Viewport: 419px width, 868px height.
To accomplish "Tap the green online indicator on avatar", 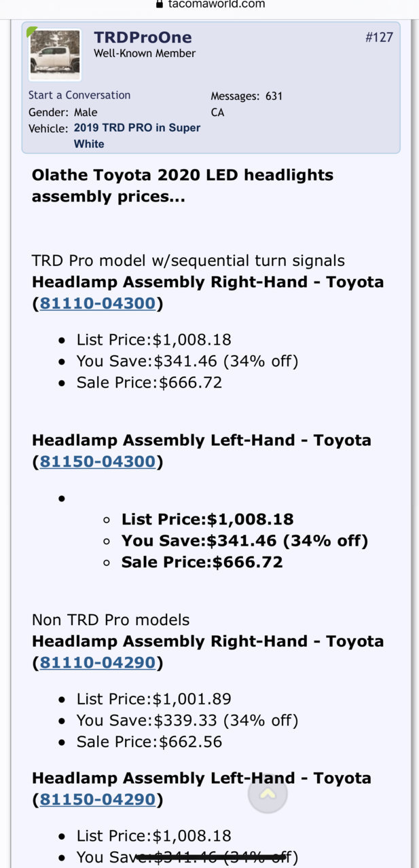I will coord(31,31).
